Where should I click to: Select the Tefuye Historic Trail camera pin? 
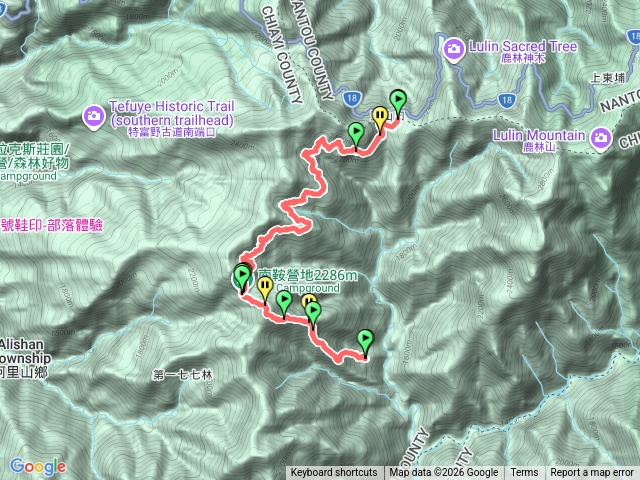[94, 117]
